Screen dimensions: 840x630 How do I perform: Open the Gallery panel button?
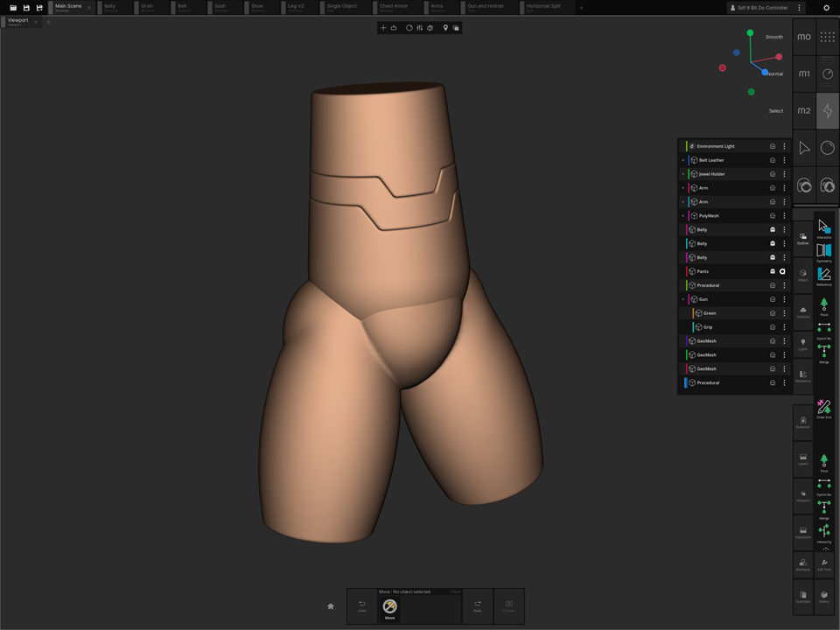[x=824, y=597]
